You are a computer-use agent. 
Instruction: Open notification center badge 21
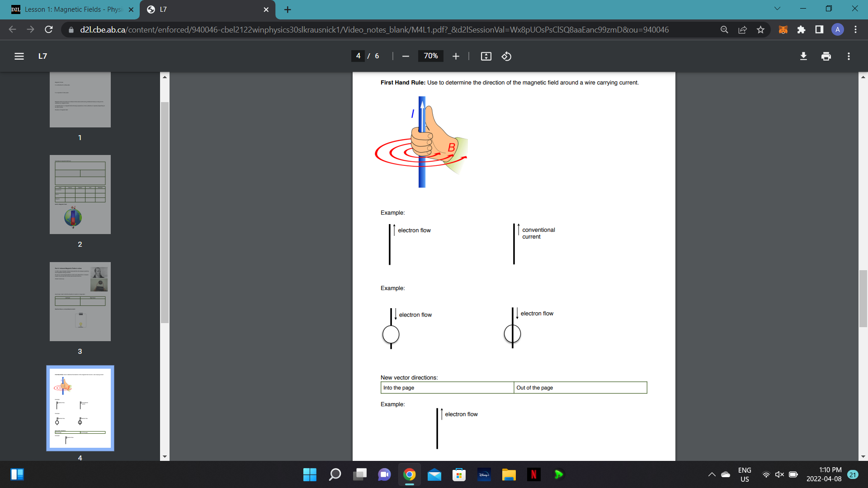coord(853,474)
